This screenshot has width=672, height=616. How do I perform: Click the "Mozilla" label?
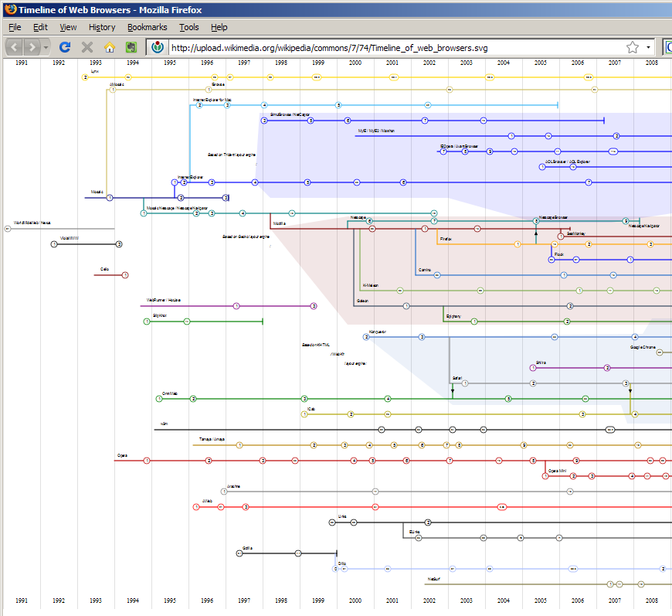coord(279,223)
